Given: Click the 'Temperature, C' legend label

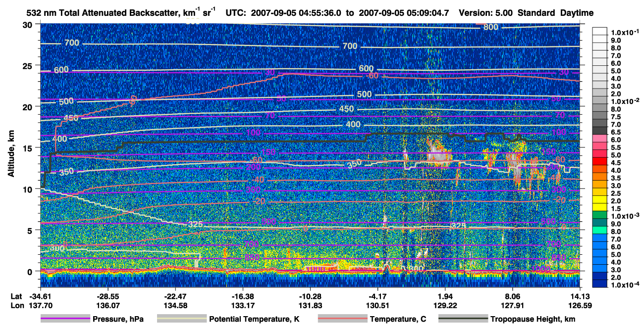Looking at the screenshot, I should coord(398,320).
